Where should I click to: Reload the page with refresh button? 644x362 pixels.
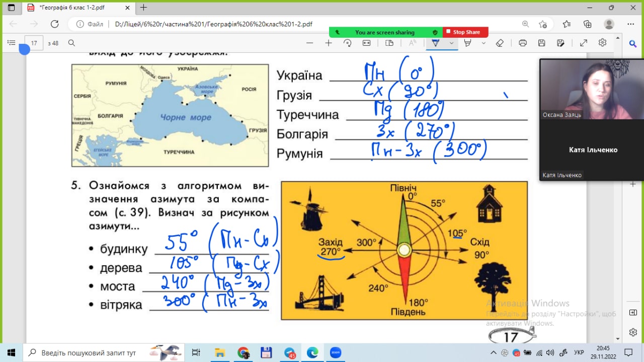coord(55,24)
